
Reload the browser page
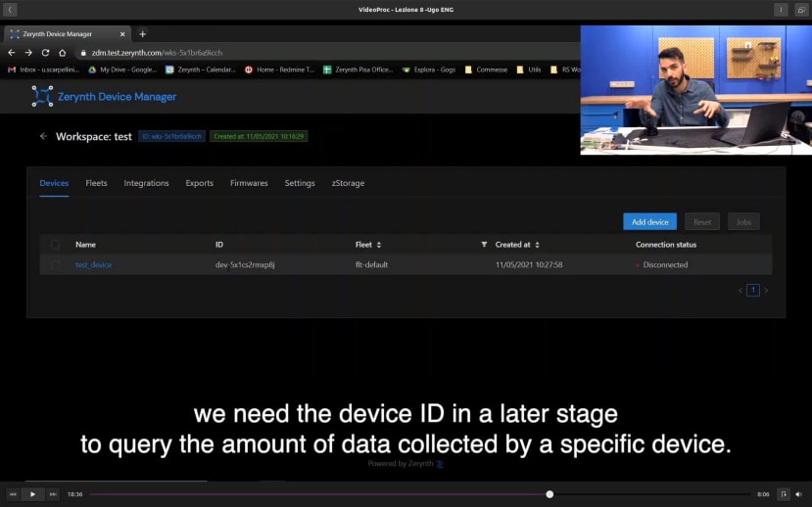coord(45,52)
